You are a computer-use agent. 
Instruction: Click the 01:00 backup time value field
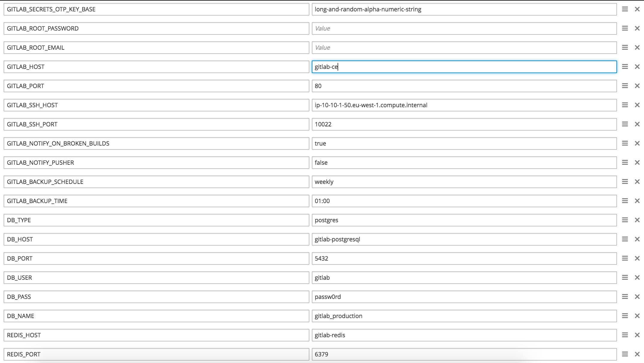[464, 201]
